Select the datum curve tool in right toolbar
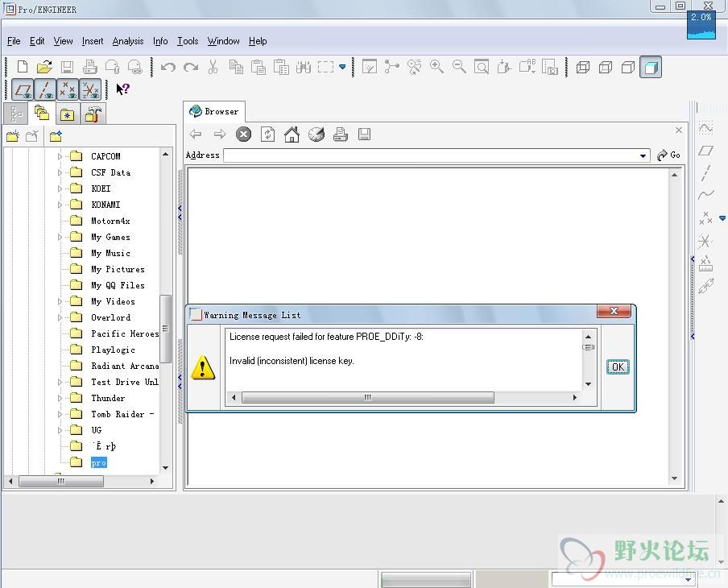728x588 pixels. 705,194
